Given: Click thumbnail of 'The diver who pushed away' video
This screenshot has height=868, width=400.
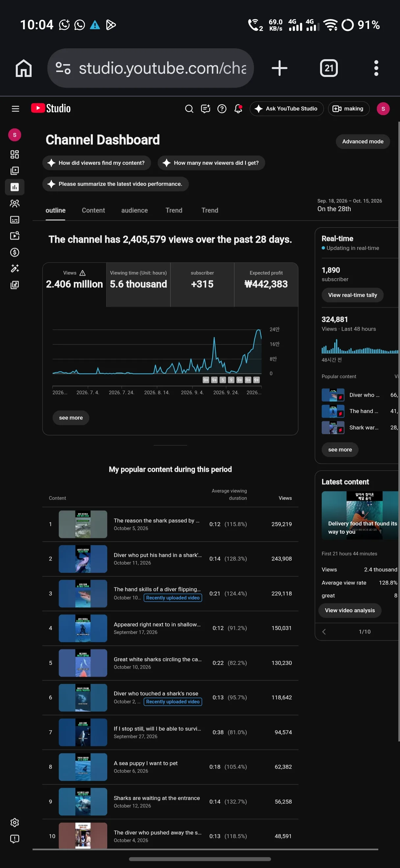Looking at the screenshot, I should pyautogui.click(x=83, y=836).
